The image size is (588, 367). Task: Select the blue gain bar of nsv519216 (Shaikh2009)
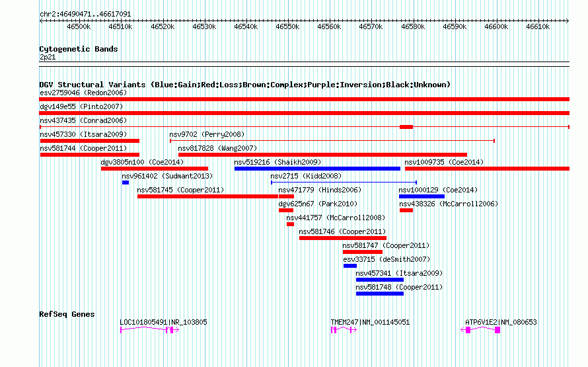click(x=317, y=169)
